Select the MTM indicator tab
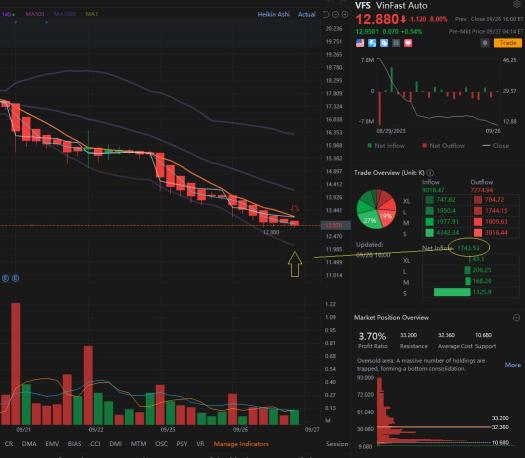The height and width of the screenshot is (458, 525). pyautogui.click(x=138, y=444)
